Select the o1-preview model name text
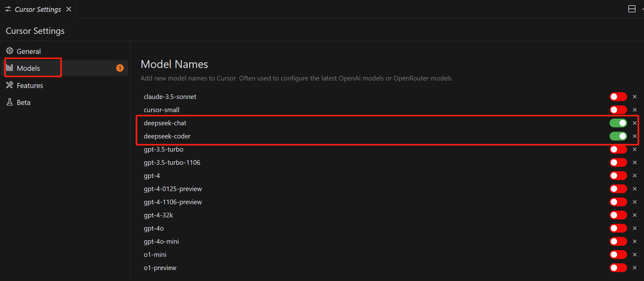Viewport: 644px width, 281px height. [160, 268]
